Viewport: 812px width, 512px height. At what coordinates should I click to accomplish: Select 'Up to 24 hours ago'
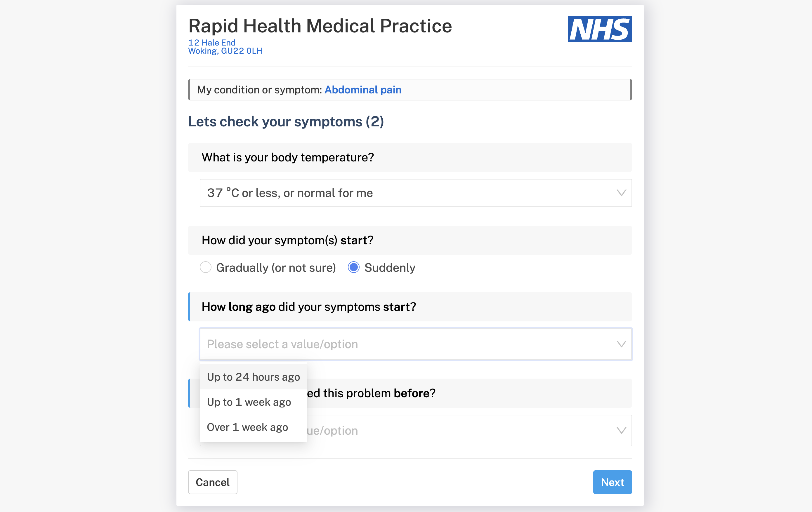click(253, 377)
